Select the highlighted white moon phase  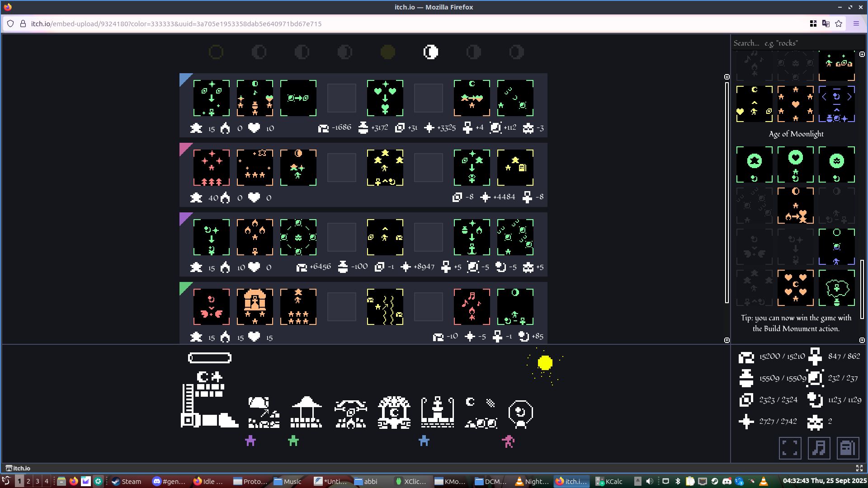430,52
